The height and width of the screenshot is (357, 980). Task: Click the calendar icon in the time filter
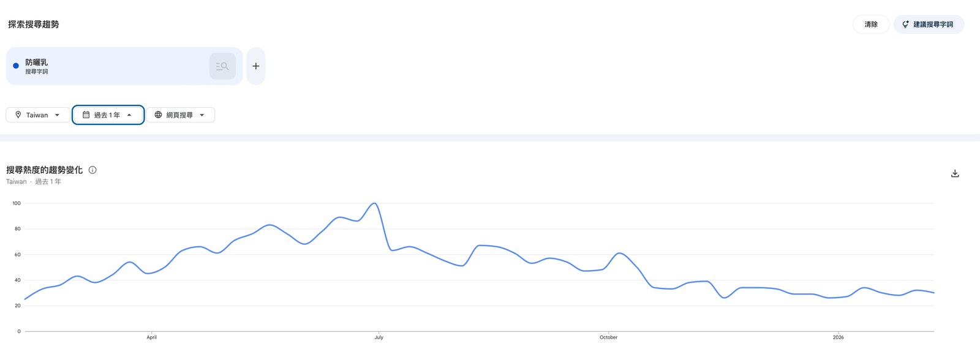[87, 115]
